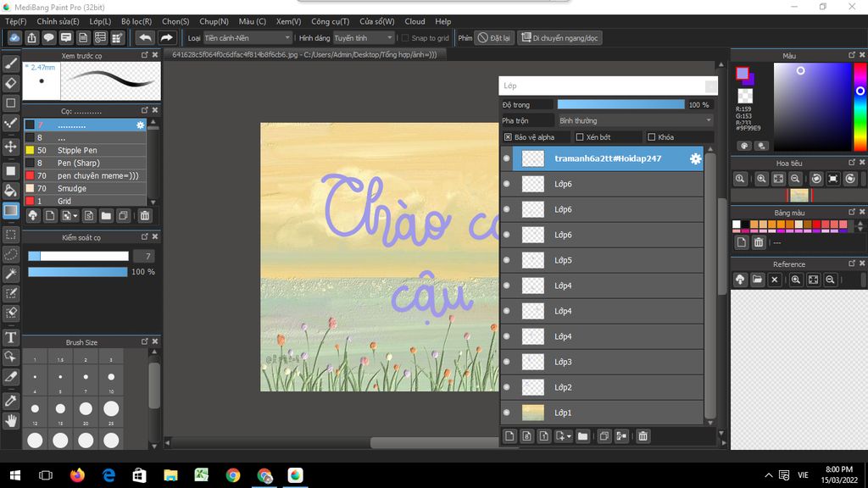
Task: Open settings gear of tramanh6a2tt layer
Action: point(695,158)
